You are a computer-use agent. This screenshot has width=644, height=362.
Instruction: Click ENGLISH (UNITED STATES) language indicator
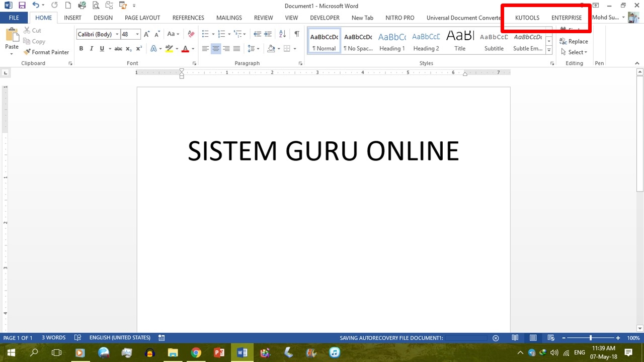(x=120, y=338)
